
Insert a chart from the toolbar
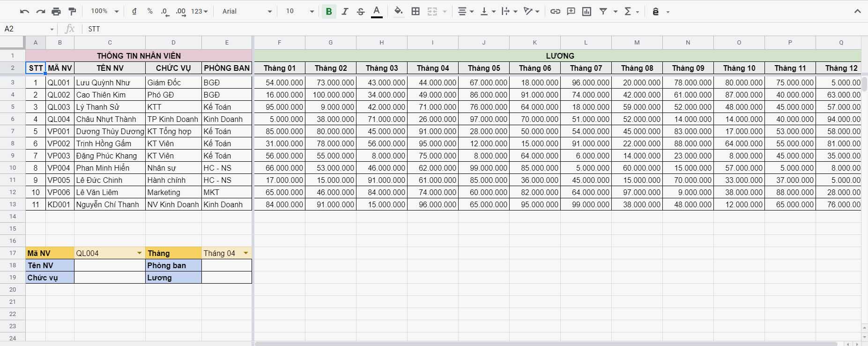pyautogui.click(x=586, y=11)
